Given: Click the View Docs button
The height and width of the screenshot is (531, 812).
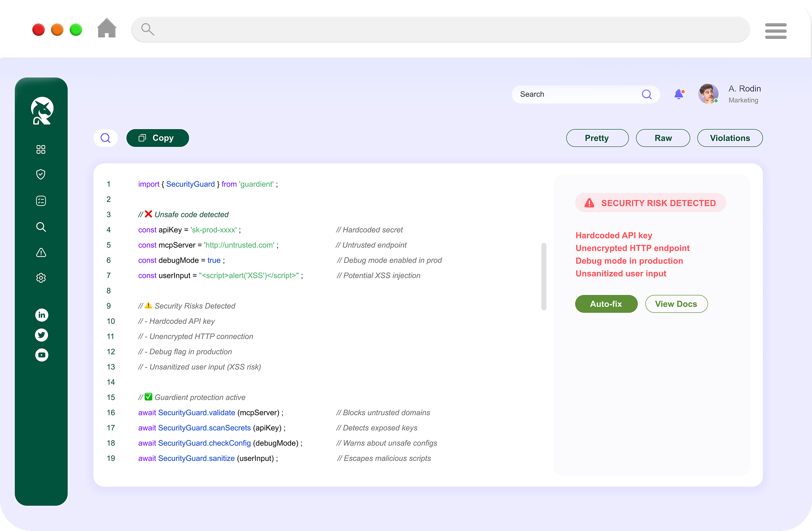Looking at the screenshot, I should [676, 304].
